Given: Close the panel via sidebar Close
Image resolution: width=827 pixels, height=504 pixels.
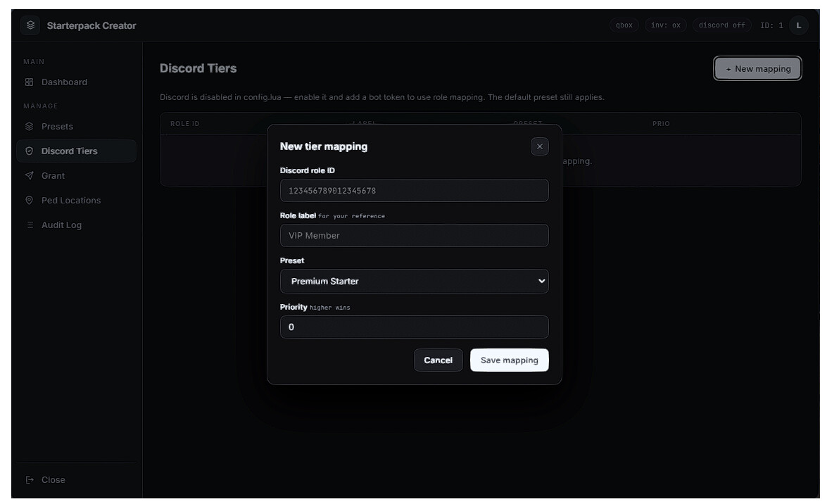Looking at the screenshot, I should 77,480.
